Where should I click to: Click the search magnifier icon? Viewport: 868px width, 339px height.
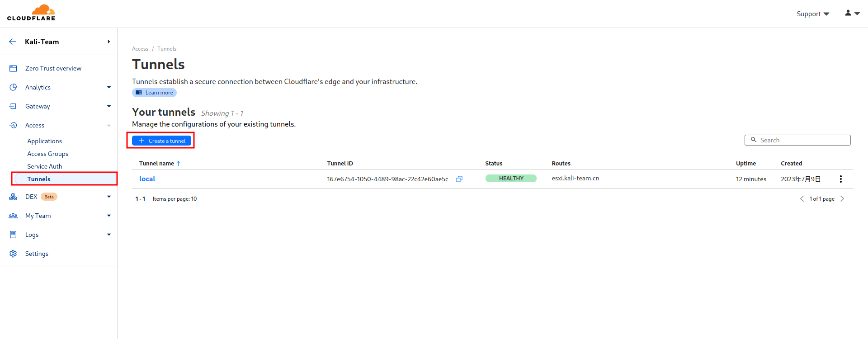tap(754, 140)
